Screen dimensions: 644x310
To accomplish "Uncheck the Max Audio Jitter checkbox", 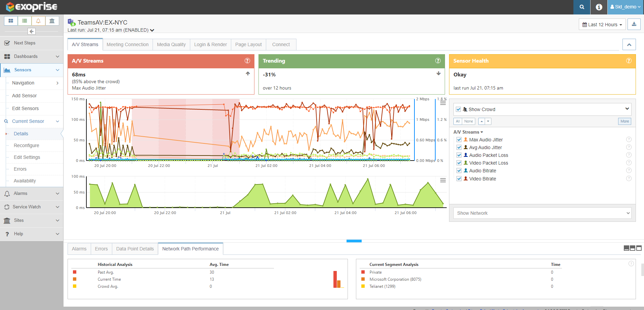I will click(x=459, y=140).
